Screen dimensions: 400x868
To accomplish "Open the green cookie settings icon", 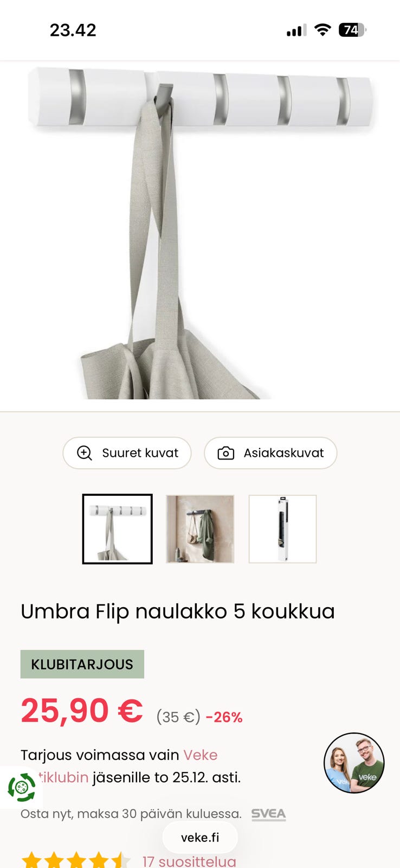I will coord(22,787).
